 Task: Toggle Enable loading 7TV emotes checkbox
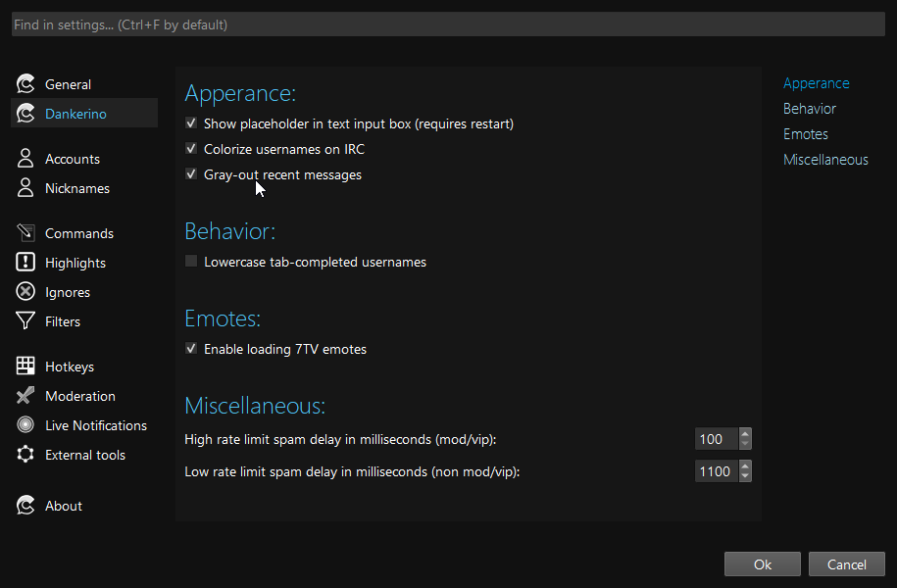(x=191, y=348)
